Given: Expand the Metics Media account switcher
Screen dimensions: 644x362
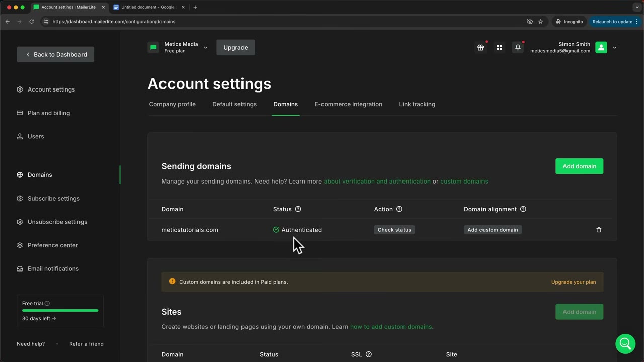Looking at the screenshot, I should [205, 48].
